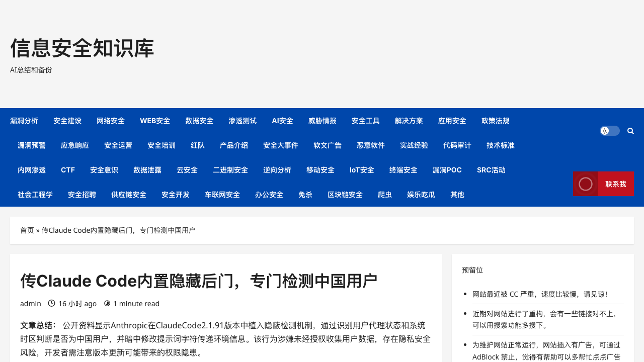The height and width of the screenshot is (362, 644).
Task: Open the 安全建设 menu item
Action: 67,121
